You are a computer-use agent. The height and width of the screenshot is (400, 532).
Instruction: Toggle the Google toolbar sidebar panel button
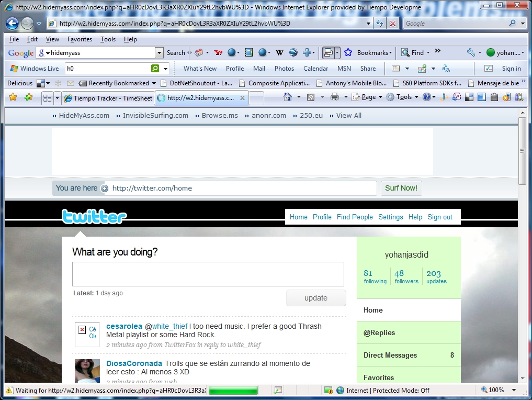coord(328,53)
